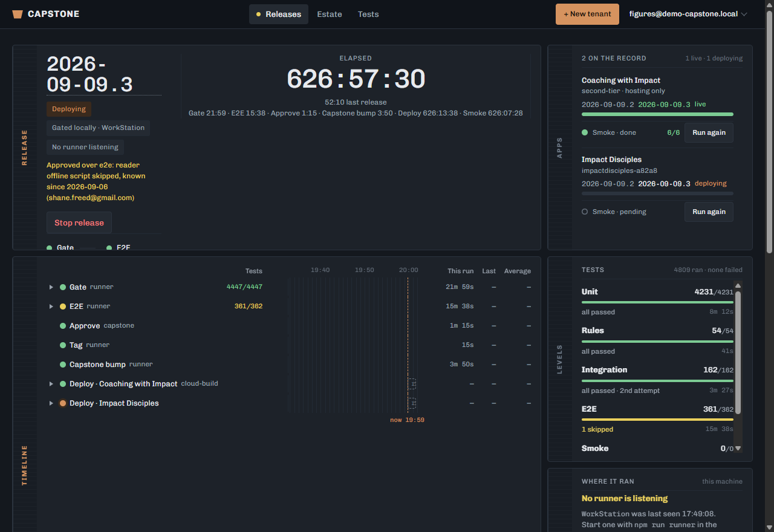The width and height of the screenshot is (774, 532).
Task: Click the Gated locally · WorkStation badge
Action: pyautogui.click(x=98, y=128)
